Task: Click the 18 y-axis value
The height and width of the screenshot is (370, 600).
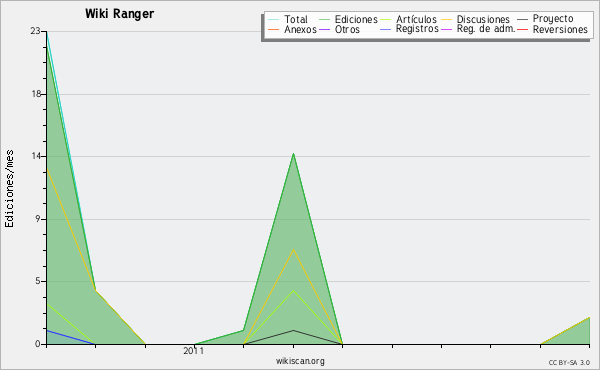Action: (36, 94)
